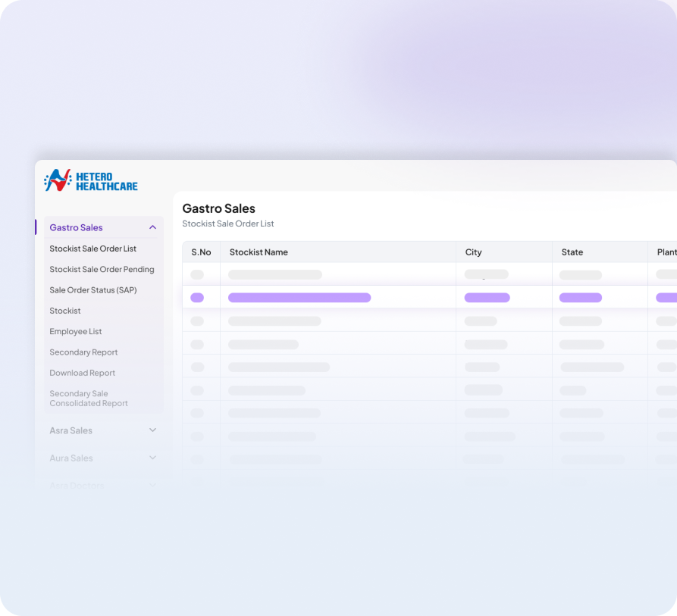Open the Stockist menu item
Viewport: 677px width, 616px height.
pos(65,311)
